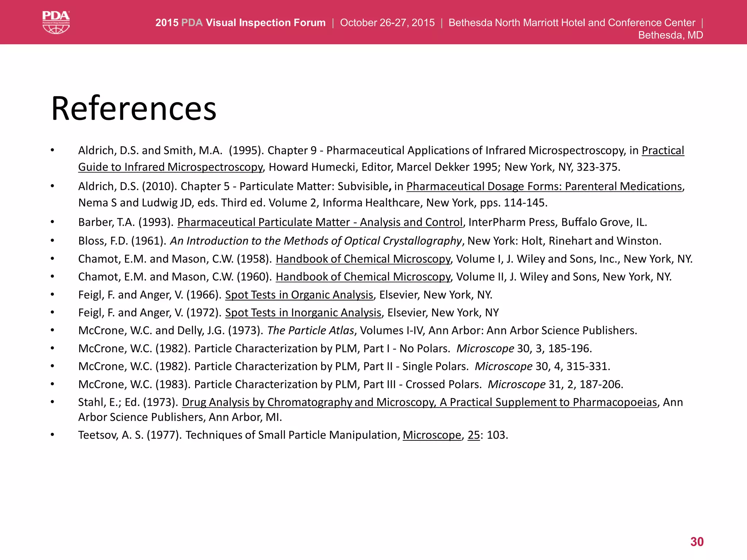Select '2015 PDA Visual Inspection Forum' header text

tap(240, 23)
